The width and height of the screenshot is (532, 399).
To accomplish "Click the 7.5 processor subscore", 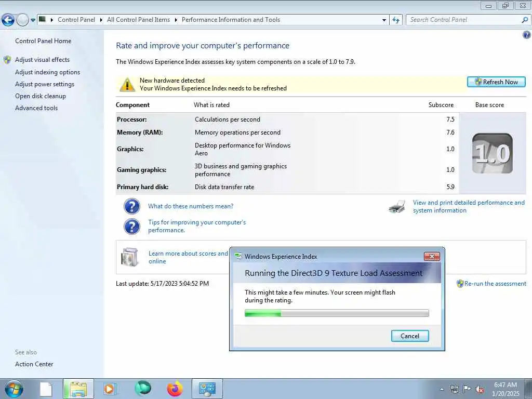I will coord(450,119).
